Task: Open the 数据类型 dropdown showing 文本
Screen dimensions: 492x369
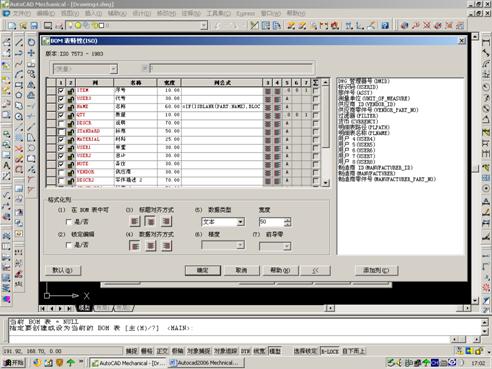Action: click(240, 222)
